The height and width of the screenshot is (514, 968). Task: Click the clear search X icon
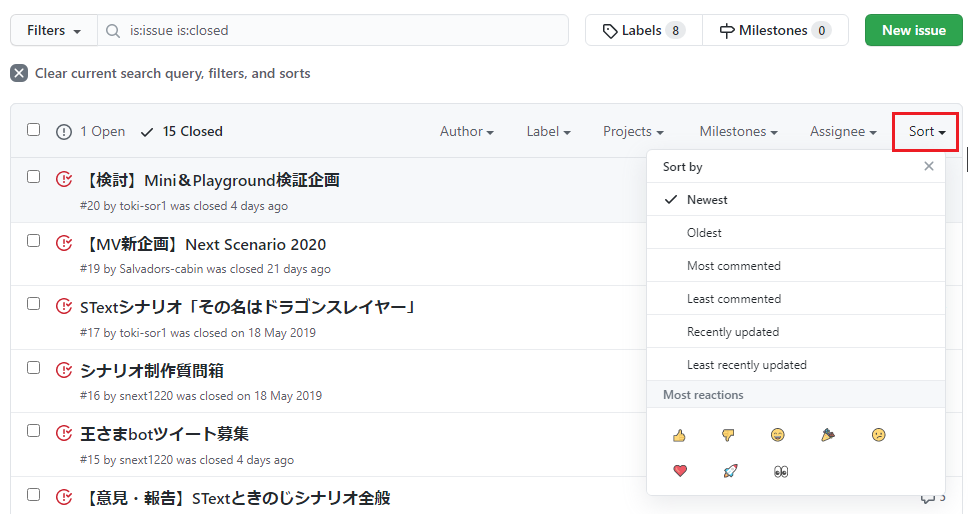19,73
